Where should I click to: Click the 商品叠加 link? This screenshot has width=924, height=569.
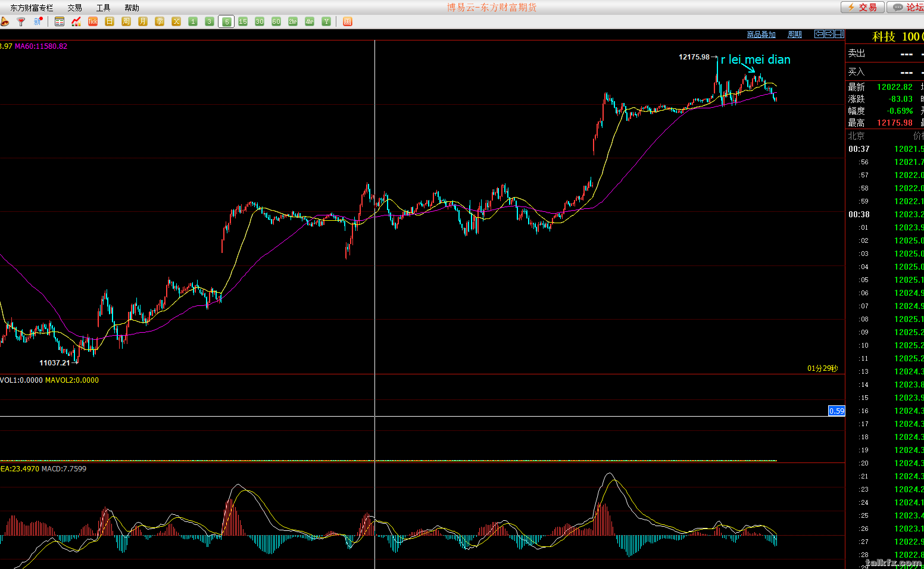click(761, 35)
